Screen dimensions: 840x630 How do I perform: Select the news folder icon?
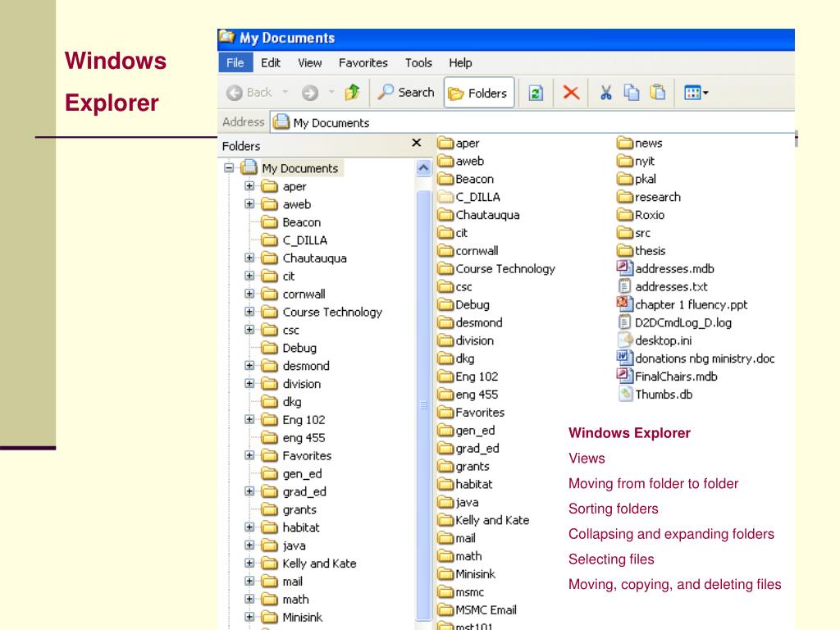(x=624, y=143)
